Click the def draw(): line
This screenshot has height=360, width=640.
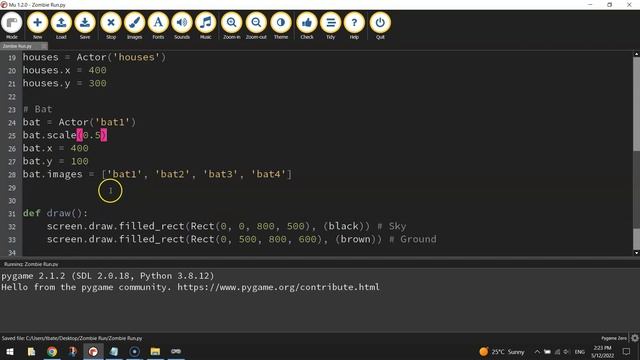click(55, 213)
